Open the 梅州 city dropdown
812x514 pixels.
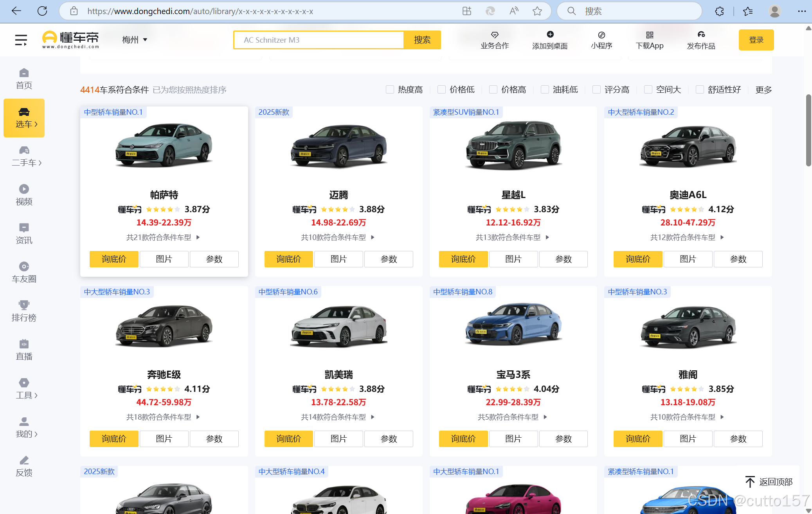click(x=134, y=40)
